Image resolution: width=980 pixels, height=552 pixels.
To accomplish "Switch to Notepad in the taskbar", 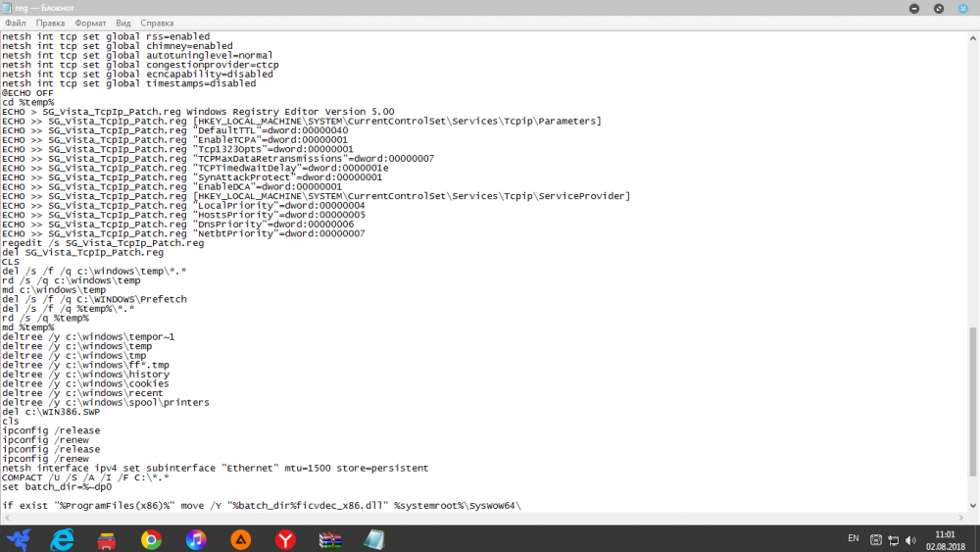I will [x=373, y=538].
